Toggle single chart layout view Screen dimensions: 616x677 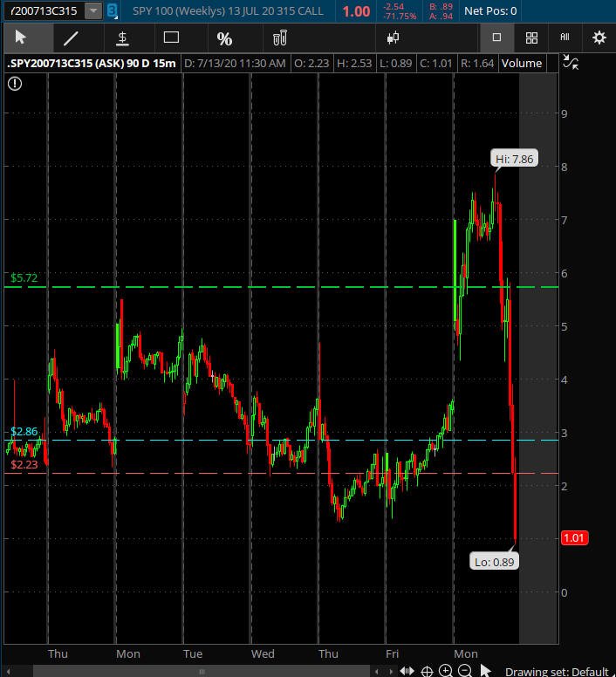coord(497,38)
